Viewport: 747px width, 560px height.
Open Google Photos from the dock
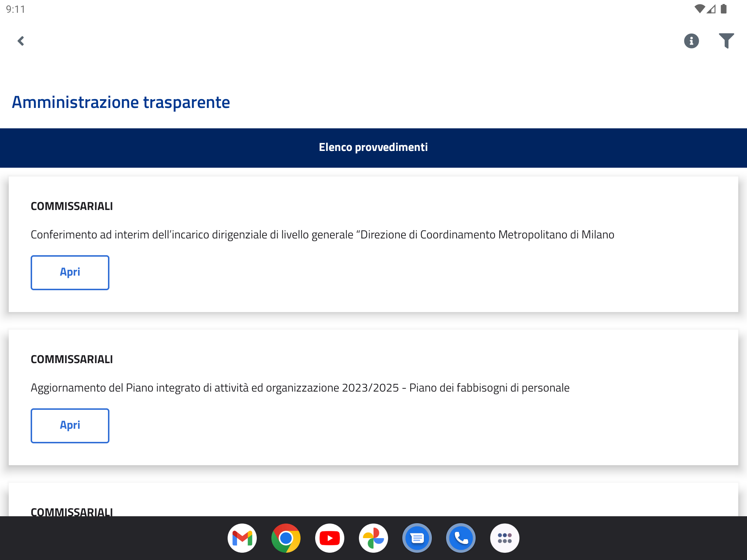[373, 538]
